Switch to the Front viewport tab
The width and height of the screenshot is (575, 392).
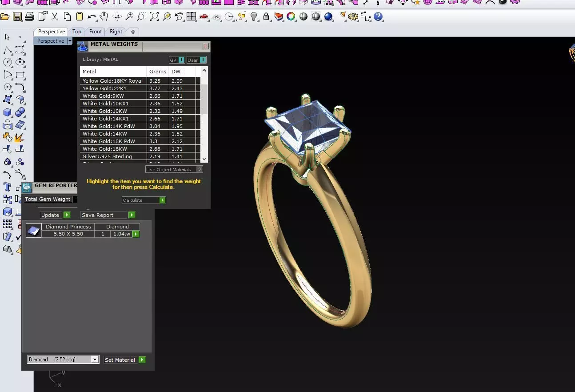(x=96, y=32)
